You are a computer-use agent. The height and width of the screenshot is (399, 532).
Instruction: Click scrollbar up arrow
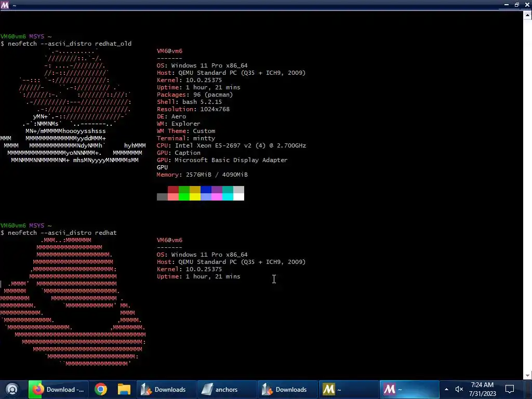point(527,15)
